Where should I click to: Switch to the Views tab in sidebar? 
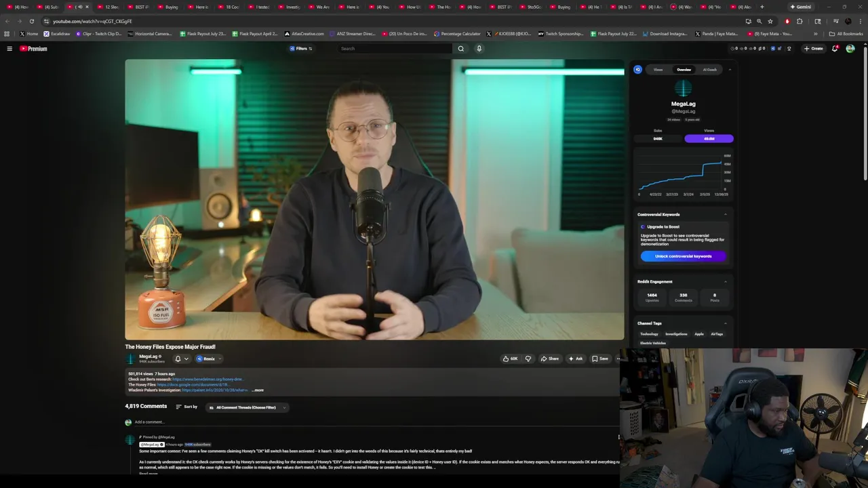point(658,69)
